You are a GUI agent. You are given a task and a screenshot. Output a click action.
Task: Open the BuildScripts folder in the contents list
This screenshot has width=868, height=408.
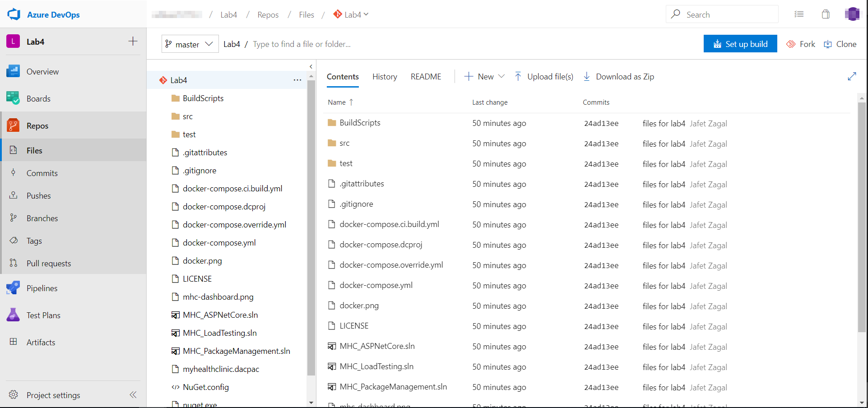360,123
